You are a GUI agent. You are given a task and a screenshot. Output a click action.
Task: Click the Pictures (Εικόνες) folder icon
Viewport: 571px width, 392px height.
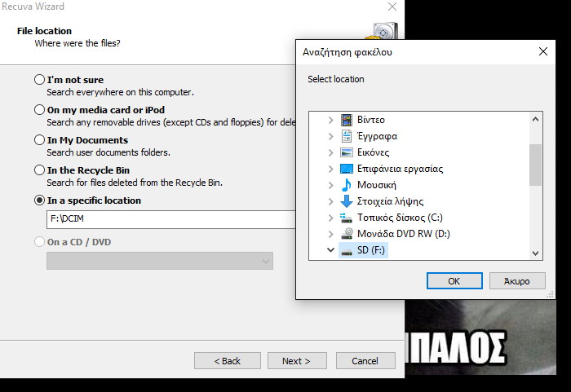click(x=347, y=152)
